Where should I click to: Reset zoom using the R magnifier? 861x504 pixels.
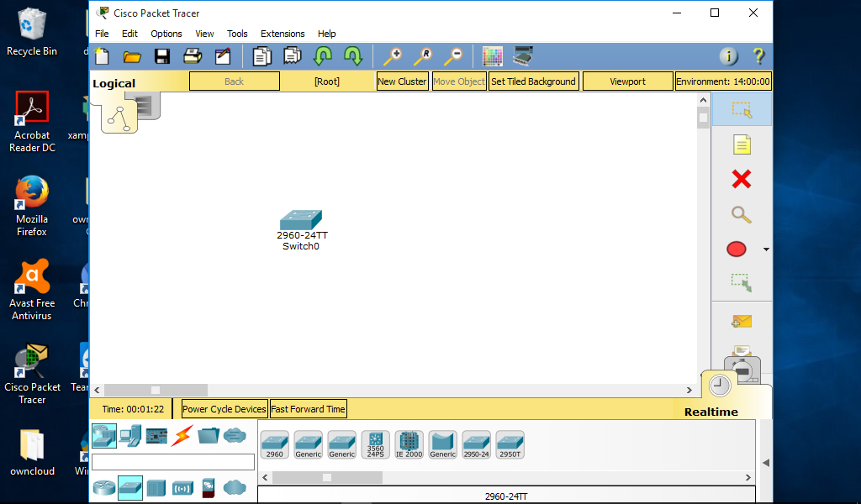pyautogui.click(x=424, y=56)
